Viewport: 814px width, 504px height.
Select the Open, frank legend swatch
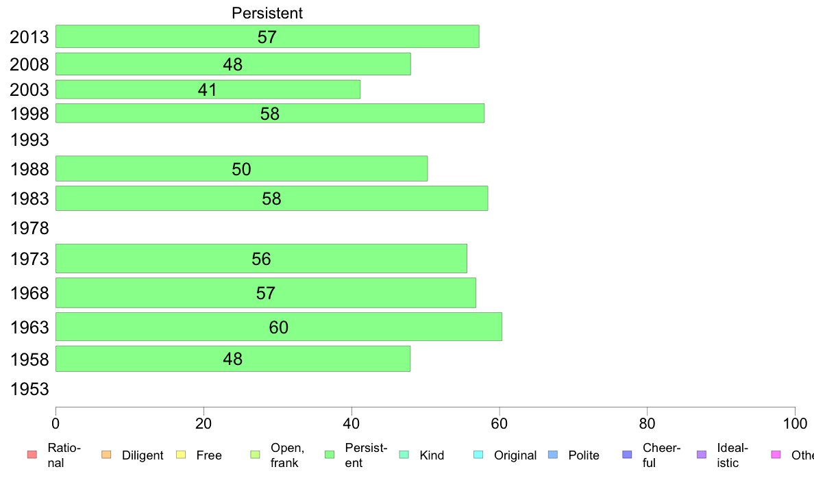255,455
